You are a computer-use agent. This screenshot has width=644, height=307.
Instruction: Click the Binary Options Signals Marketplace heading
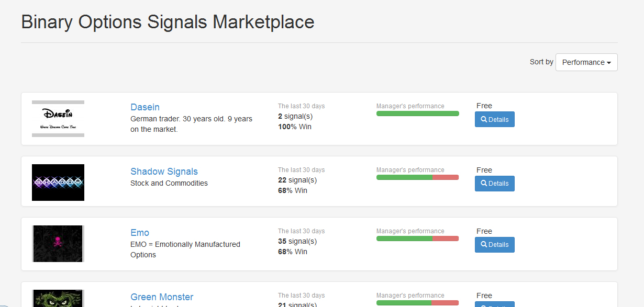point(168,22)
